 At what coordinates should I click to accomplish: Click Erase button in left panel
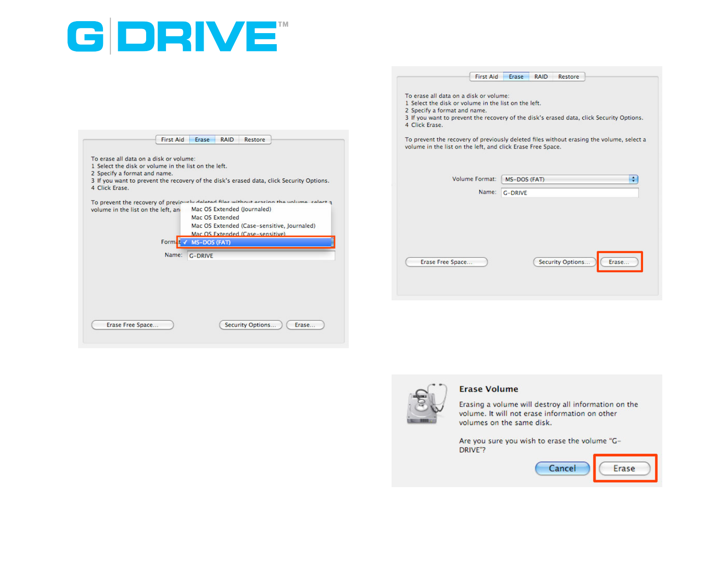coord(305,325)
